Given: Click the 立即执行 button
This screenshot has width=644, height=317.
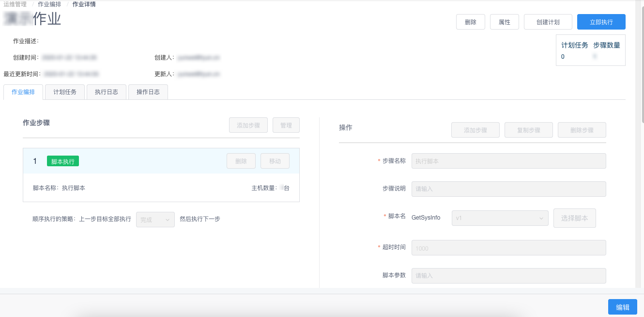Looking at the screenshot, I should pos(601,22).
